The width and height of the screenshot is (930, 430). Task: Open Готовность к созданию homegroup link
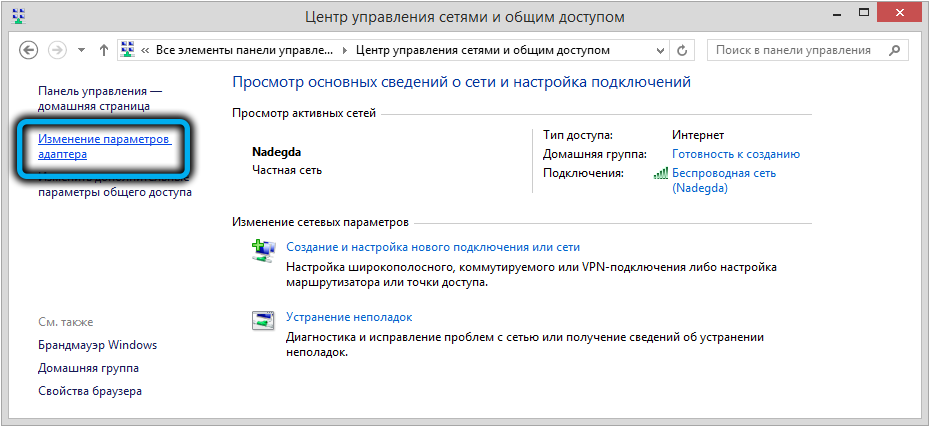click(735, 154)
